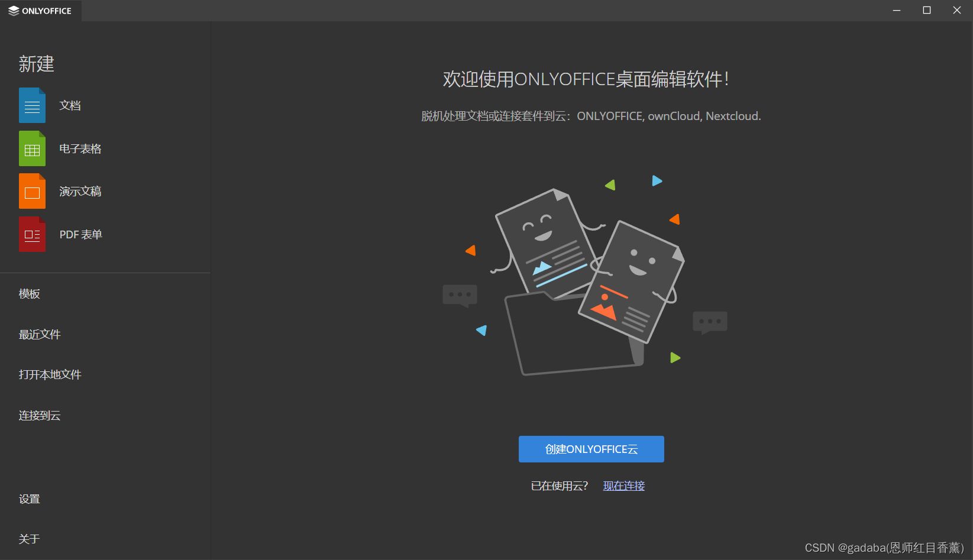Image resolution: width=973 pixels, height=560 pixels.
Task: Close the ONLYOFFICE window
Action: pos(957,11)
